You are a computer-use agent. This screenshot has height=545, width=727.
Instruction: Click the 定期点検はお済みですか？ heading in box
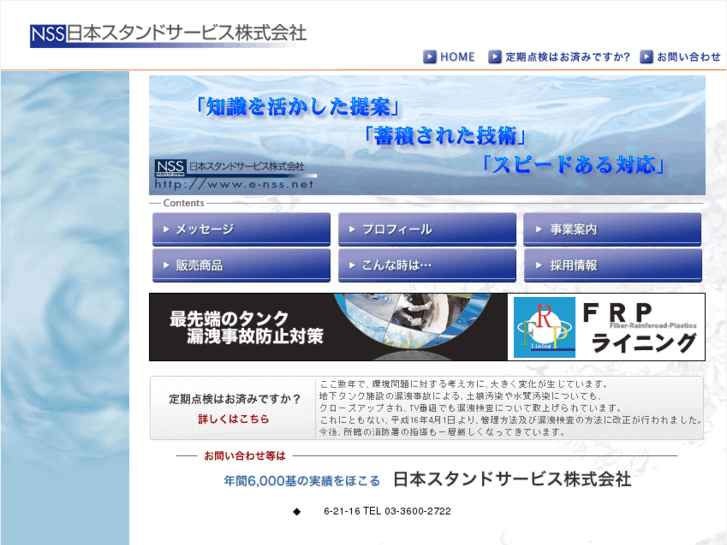point(234,399)
